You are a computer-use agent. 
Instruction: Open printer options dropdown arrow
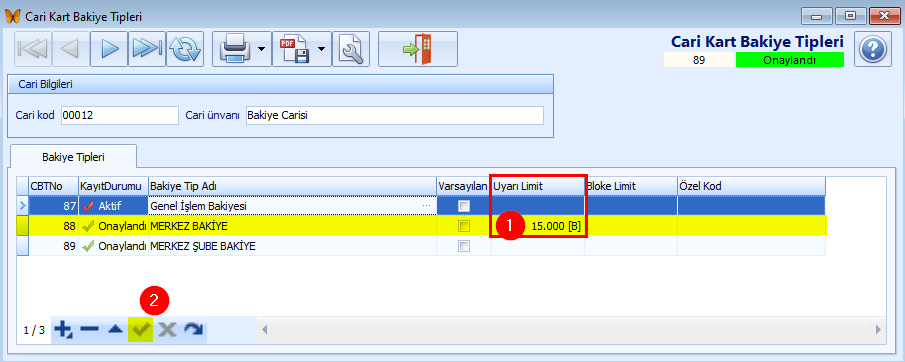coord(261,50)
